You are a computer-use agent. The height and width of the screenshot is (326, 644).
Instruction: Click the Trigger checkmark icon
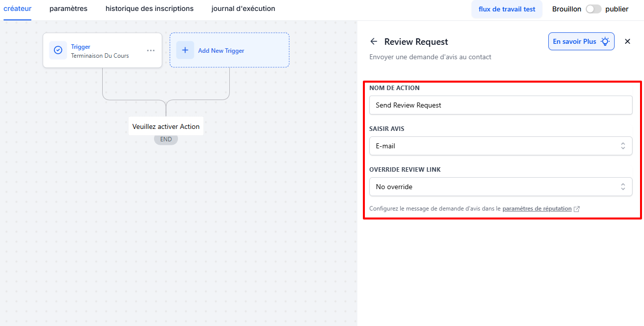click(58, 50)
